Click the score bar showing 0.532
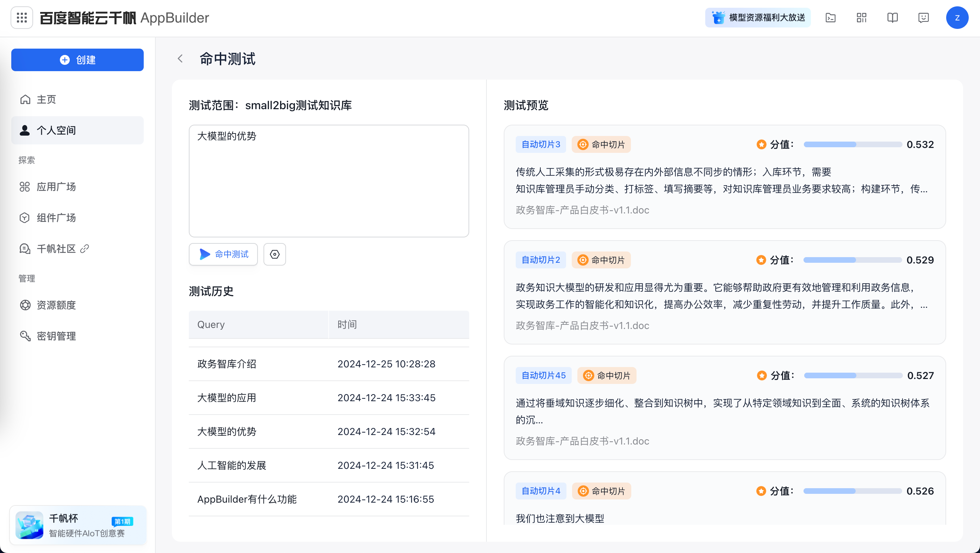 coord(852,144)
